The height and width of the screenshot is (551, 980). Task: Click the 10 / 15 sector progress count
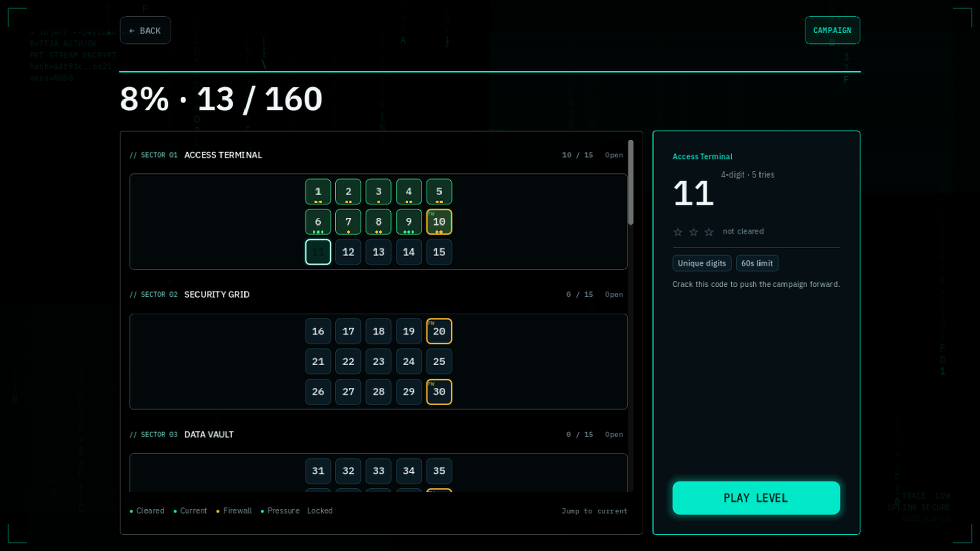tap(577, 155)
